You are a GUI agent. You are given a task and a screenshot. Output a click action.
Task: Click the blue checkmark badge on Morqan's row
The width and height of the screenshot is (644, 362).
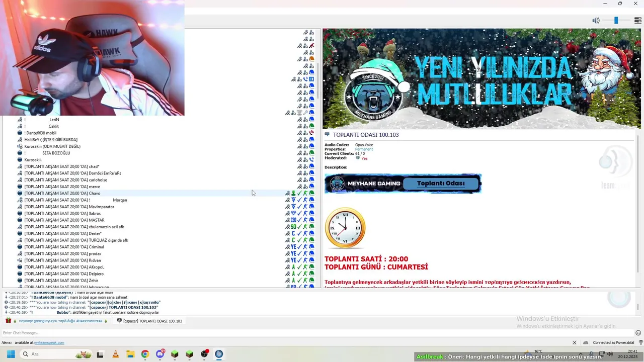click(x=299, y=200)
